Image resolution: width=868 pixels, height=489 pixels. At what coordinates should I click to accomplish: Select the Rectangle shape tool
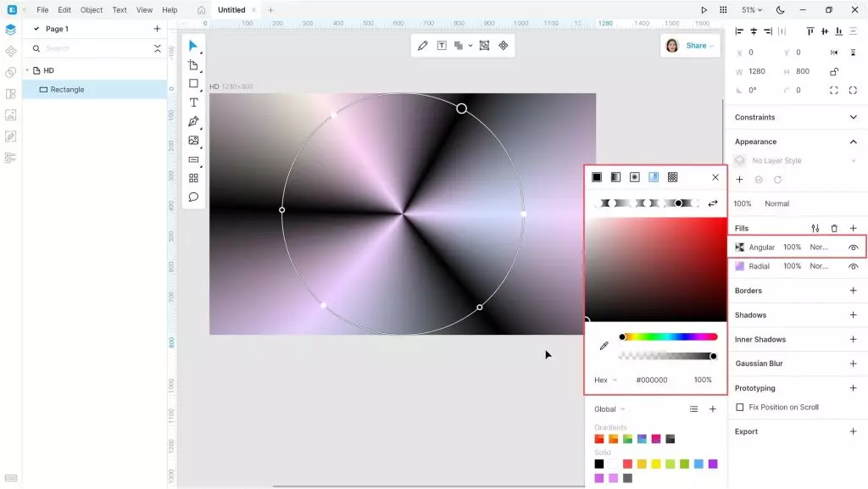[193, 84]
